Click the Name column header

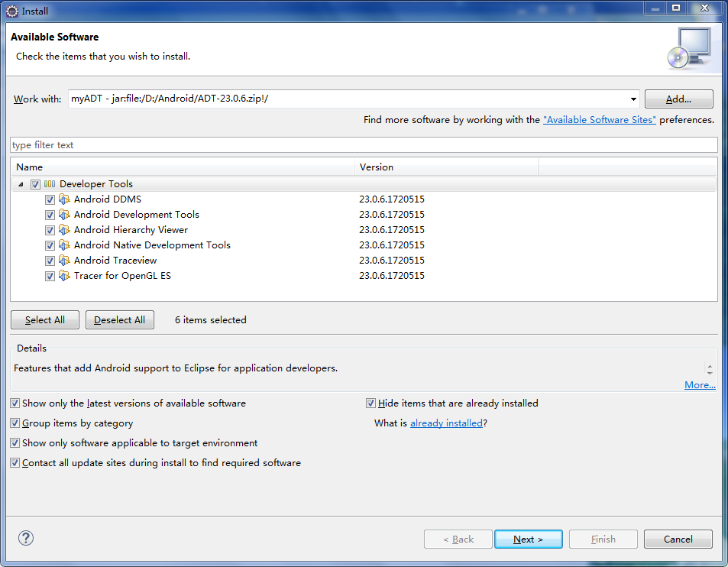pyautogui.click(x=183, y=167)
